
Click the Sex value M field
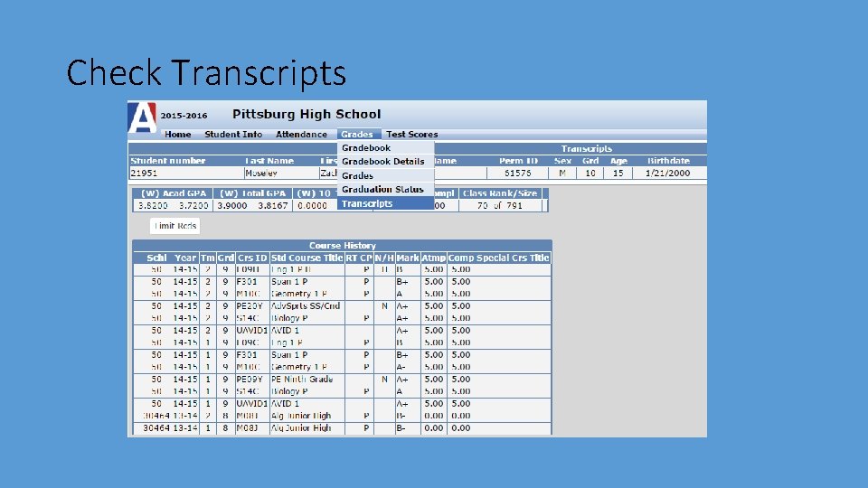pos(562,174)
